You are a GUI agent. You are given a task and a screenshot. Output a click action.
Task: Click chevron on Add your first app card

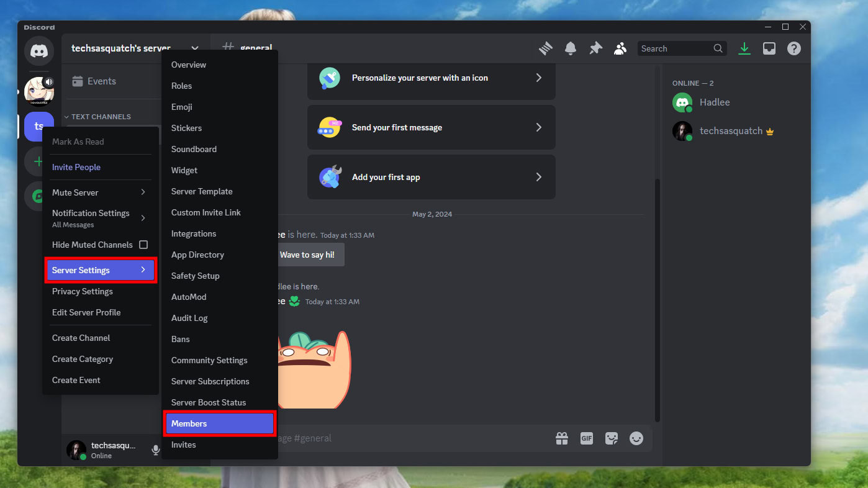(x=538, y=177)
